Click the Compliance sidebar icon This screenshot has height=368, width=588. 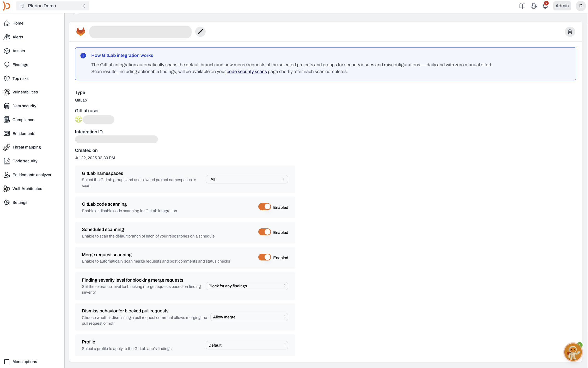(x=7, y=120)
